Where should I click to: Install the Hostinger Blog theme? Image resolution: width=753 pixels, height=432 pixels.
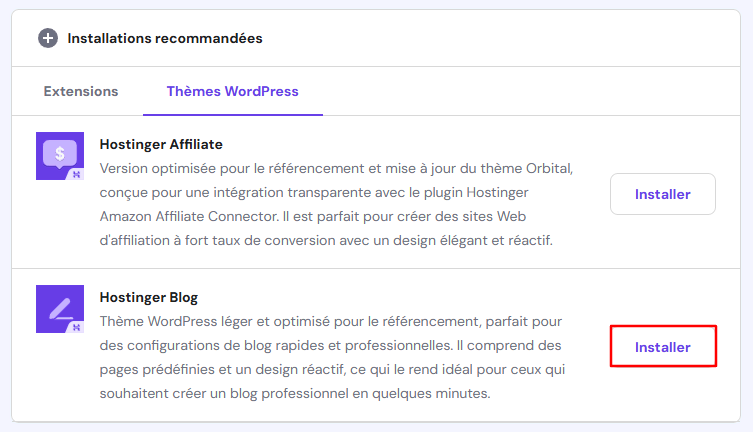pyautogui.click(x=662, y=347)
